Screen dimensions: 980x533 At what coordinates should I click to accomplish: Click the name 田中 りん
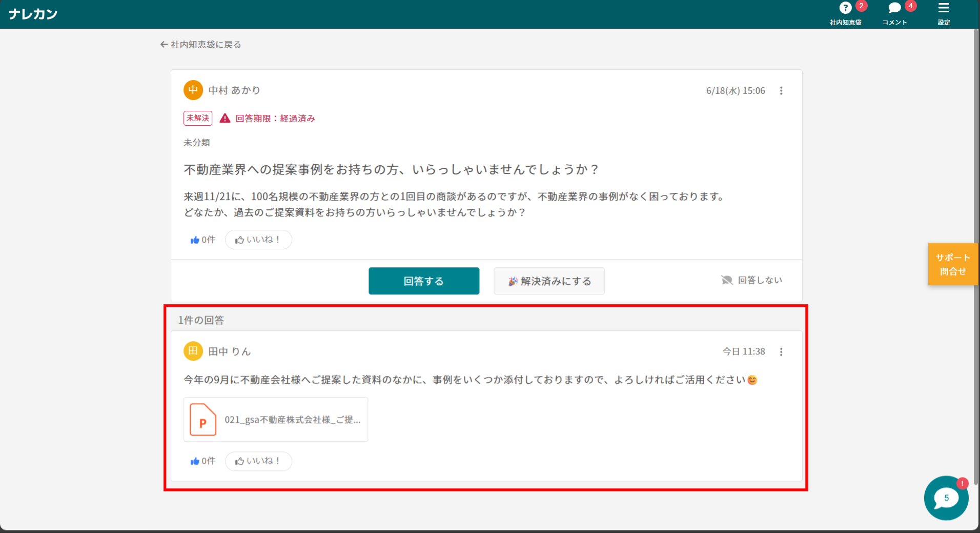click(x=230, y=351)
